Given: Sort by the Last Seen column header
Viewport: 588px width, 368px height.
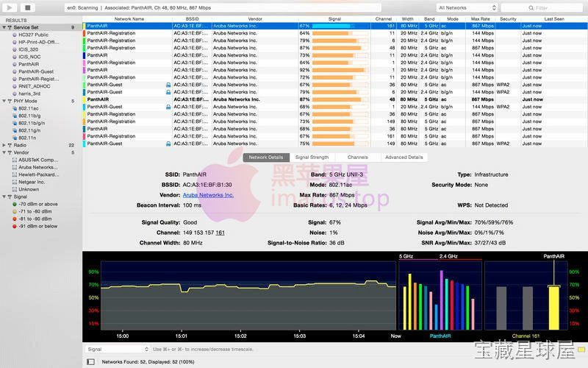Looking at the screenshot, I should (x=554, y=19).
